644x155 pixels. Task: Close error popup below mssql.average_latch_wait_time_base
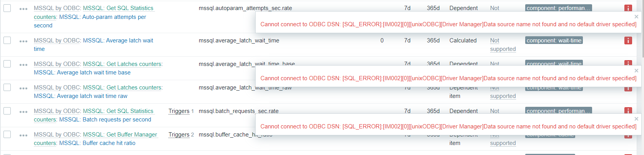pos(636,71)
